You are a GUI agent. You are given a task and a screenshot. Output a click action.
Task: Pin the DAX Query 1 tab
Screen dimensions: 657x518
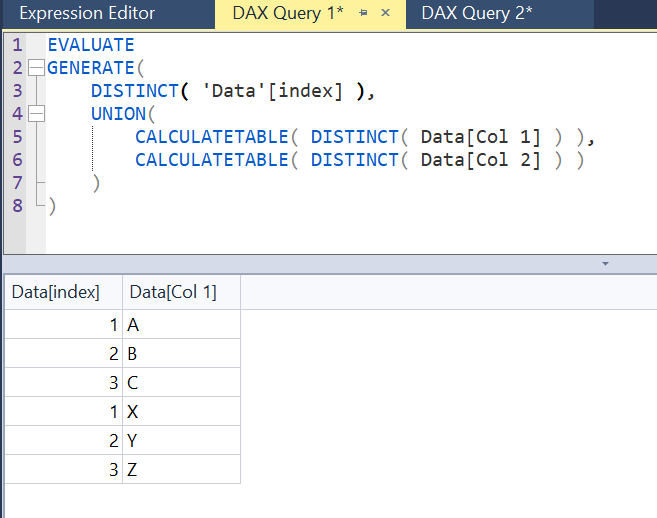coord(363,14)
